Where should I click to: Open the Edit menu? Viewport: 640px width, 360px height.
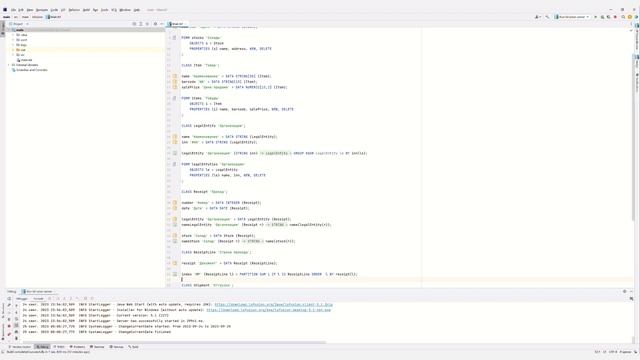point(21,10)
